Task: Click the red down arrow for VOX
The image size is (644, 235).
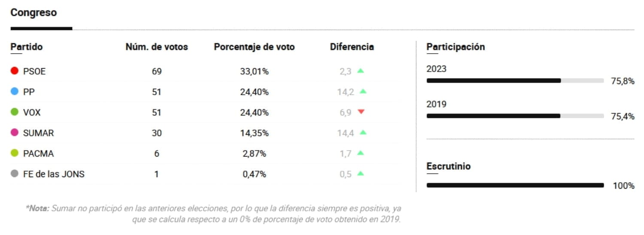Action: (361, 112)
